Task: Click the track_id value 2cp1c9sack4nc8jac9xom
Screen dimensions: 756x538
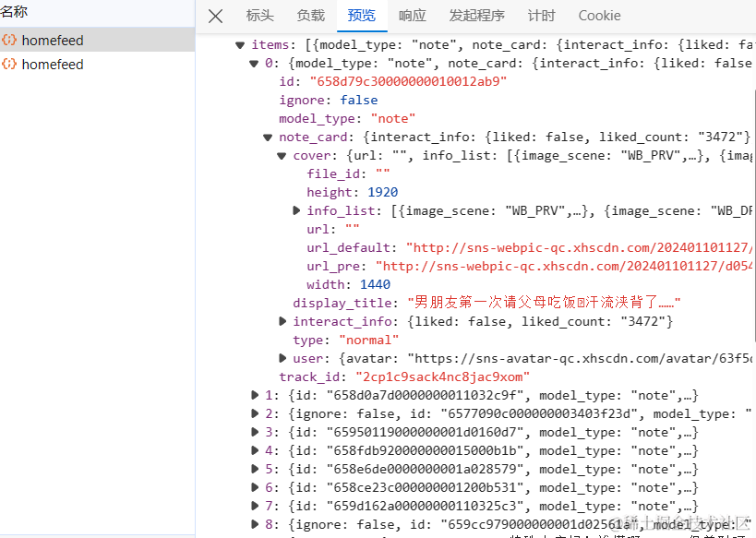Action: pos(442,377)
